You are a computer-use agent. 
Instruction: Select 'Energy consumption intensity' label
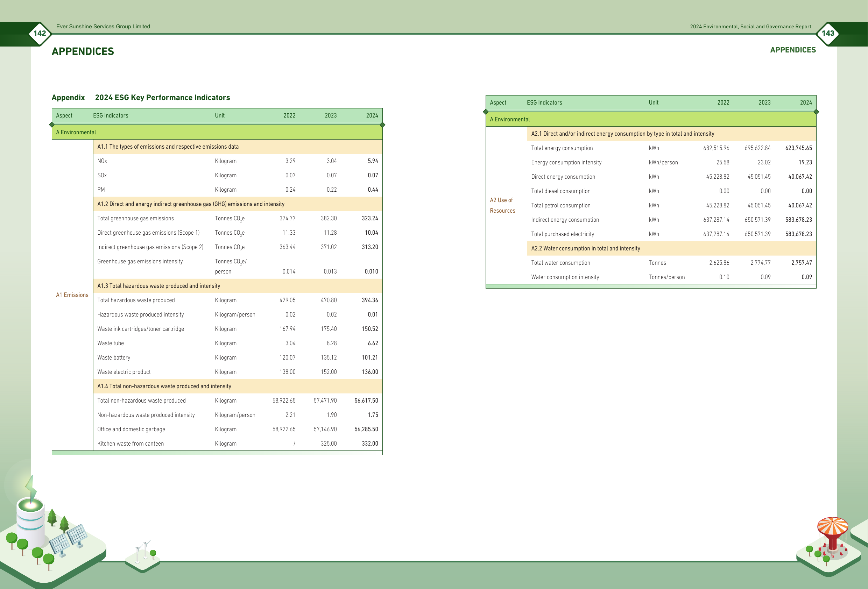[566, 163]
